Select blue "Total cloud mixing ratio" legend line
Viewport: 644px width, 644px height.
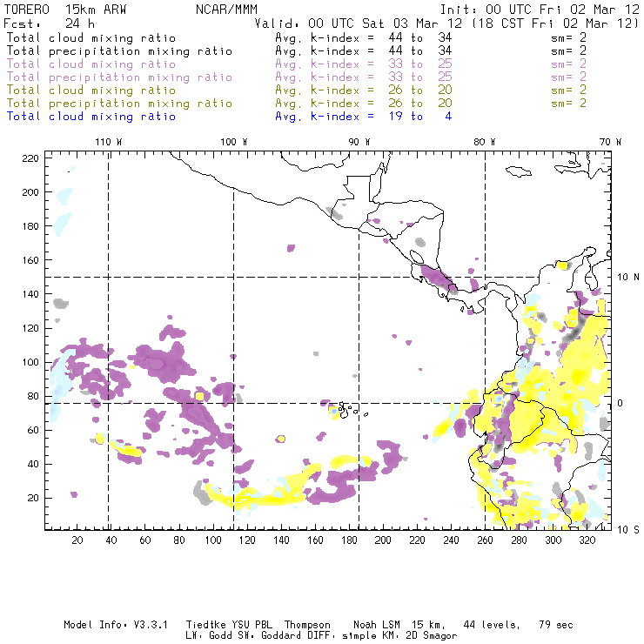(91, 117)
